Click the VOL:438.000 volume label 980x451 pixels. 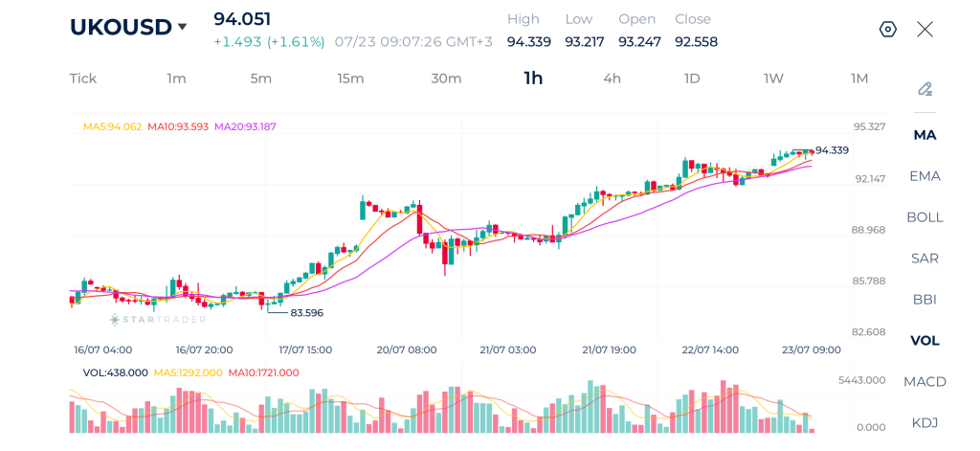coord(116,372)
